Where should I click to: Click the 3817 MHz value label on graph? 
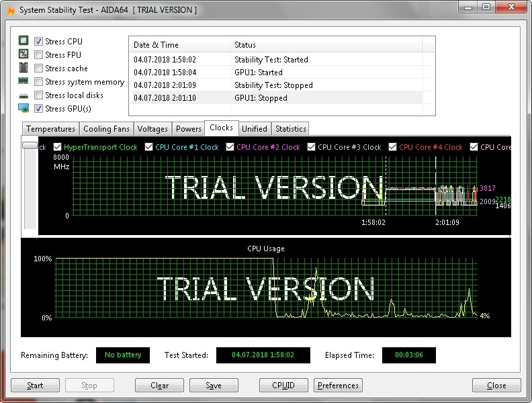click(x=487, y=188)
